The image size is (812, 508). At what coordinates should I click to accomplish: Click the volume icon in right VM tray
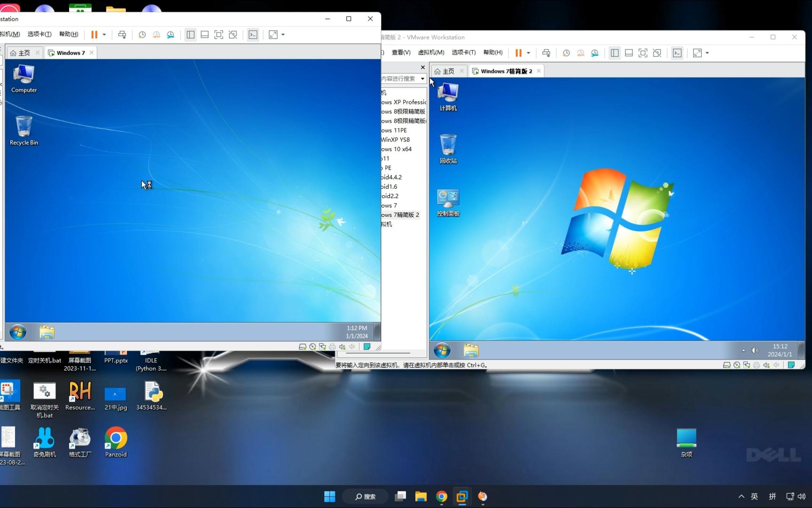tap(755, 350)
